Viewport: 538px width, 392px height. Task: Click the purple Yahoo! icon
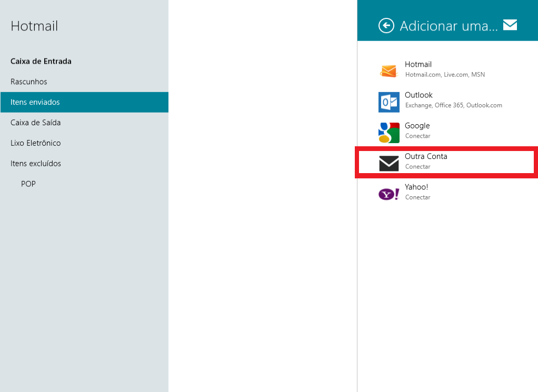coord(388,194)
